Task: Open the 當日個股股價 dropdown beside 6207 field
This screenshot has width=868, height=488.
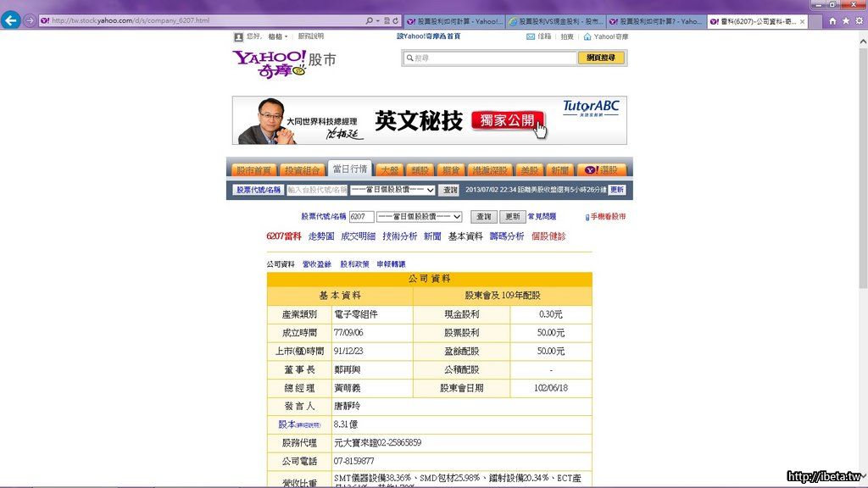Action: tap(457, 217)
